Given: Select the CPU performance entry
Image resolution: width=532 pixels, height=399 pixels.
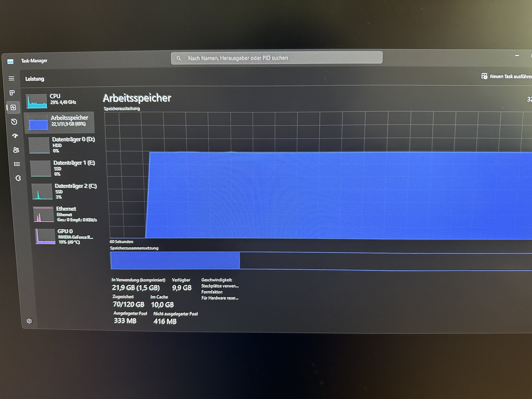Looking at the screenshot, I should click(60, 100).
